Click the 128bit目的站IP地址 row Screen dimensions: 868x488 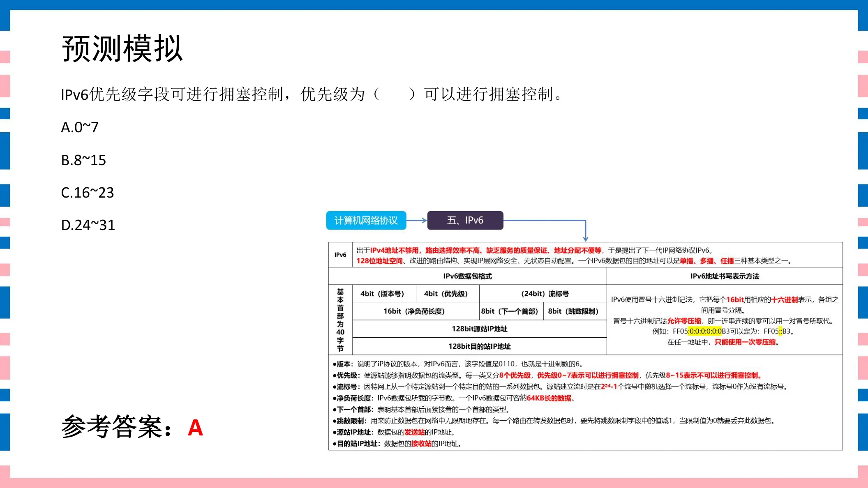480,346
